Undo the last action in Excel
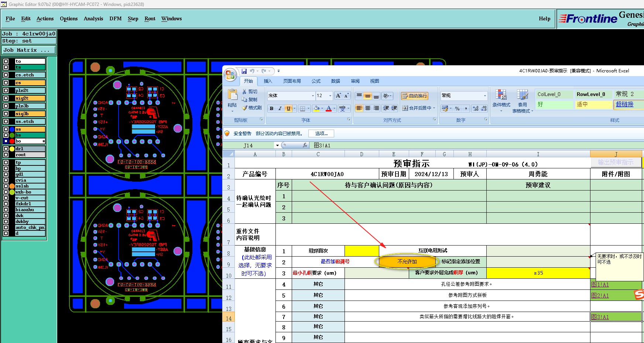This screenshot has height=343, width=644. 252,71
